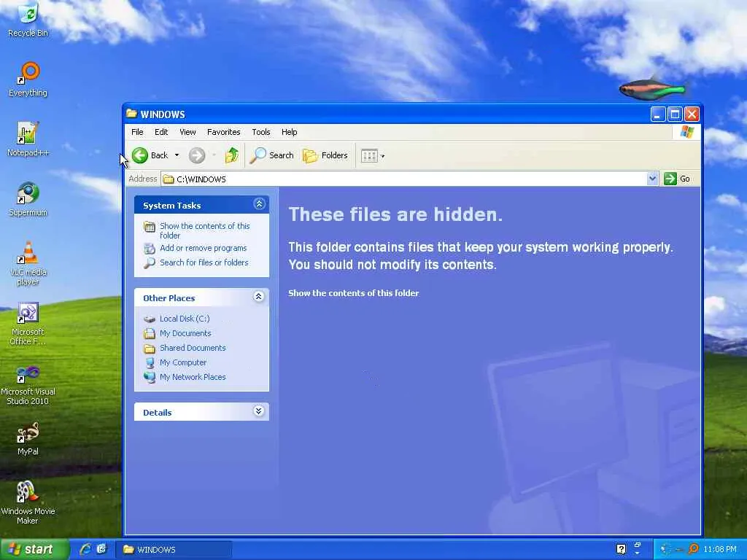Select the Everything desktop shortcut

coord(28,79)
